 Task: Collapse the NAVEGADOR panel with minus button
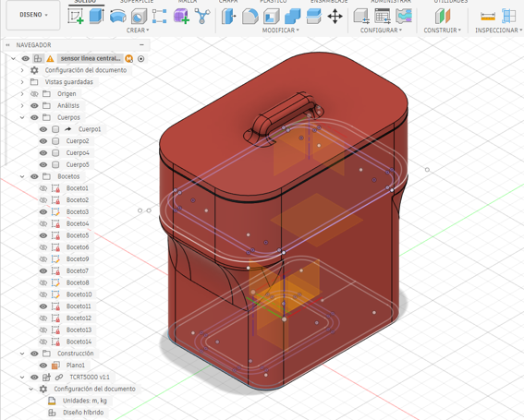click(141, 44)
